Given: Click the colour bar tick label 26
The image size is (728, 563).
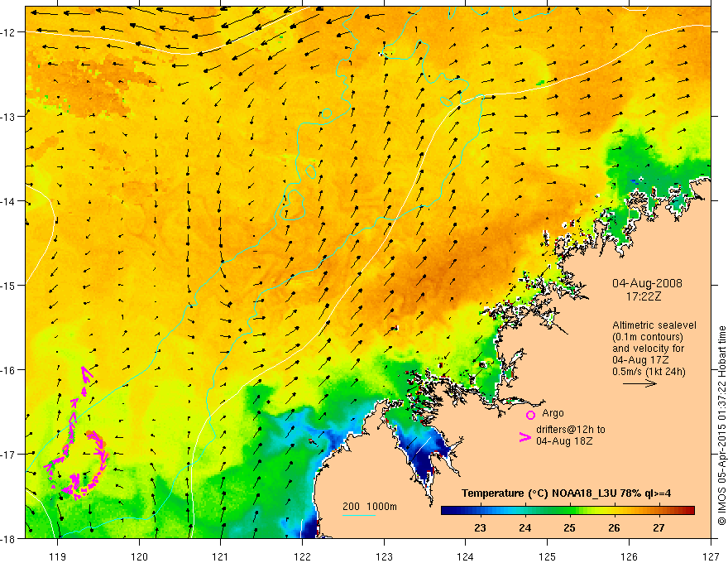Looking at the screenshot, I should coord(614,527).
